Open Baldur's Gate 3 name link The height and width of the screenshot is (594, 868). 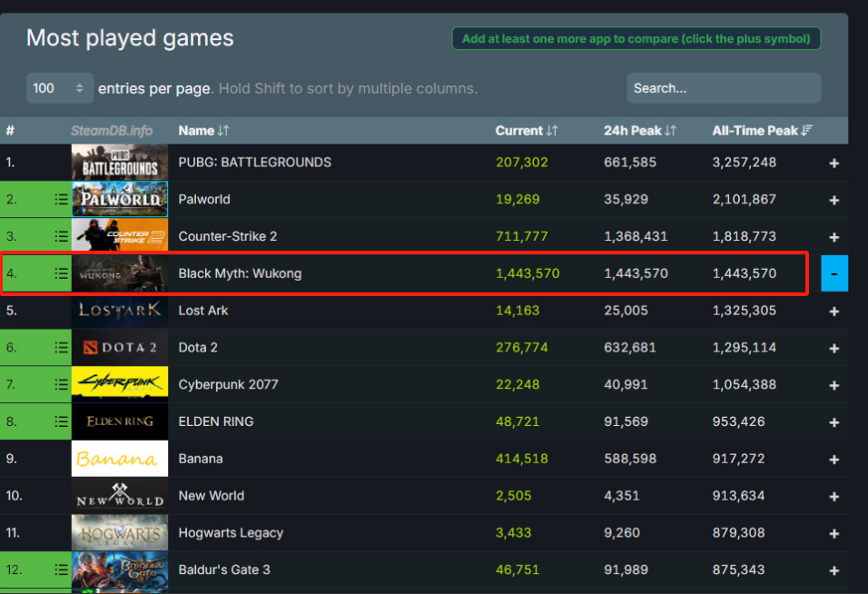[224, 570]
